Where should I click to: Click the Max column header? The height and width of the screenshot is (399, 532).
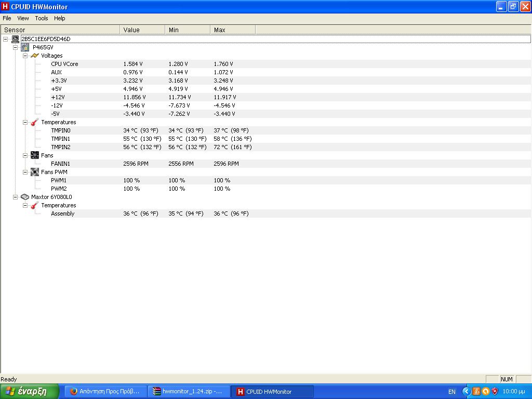click(x=233, y=30)
